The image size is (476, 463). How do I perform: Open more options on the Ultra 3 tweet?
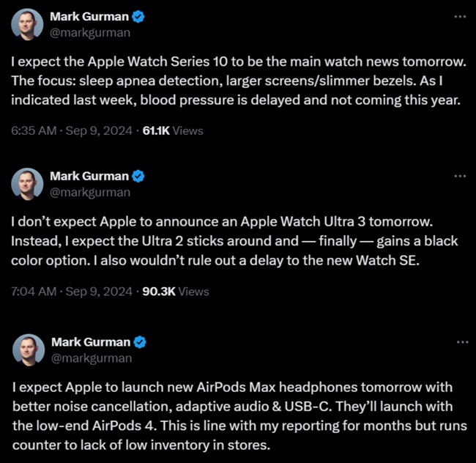pyautogui.click(x=460, y=176)
